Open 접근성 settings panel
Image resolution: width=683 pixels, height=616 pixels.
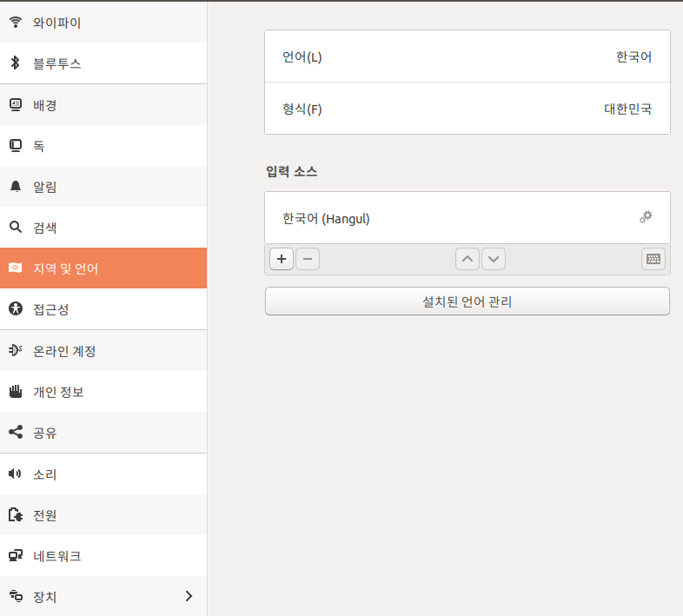[103, 309]
